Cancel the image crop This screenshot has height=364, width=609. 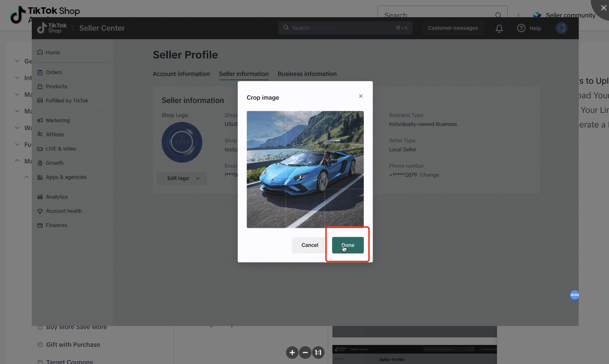[x=309, y=245]
